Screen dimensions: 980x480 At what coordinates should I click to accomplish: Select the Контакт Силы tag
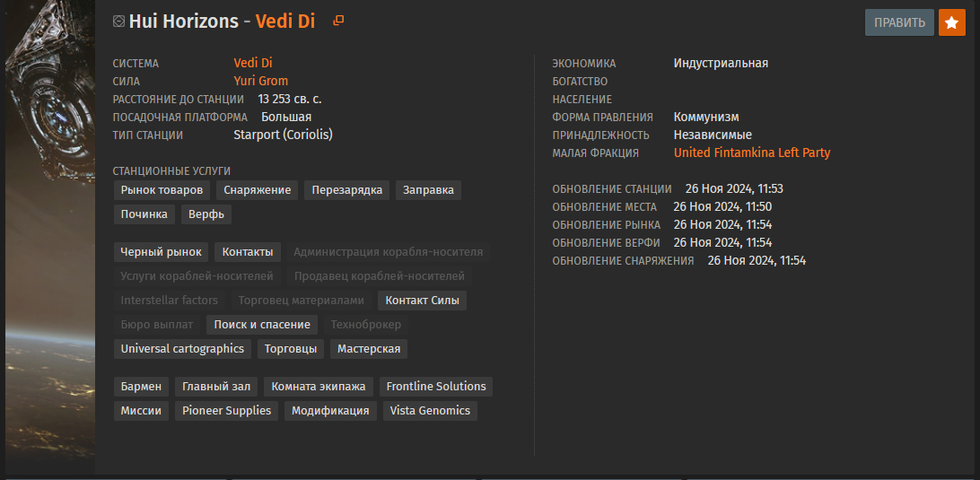tap(423, 301)
